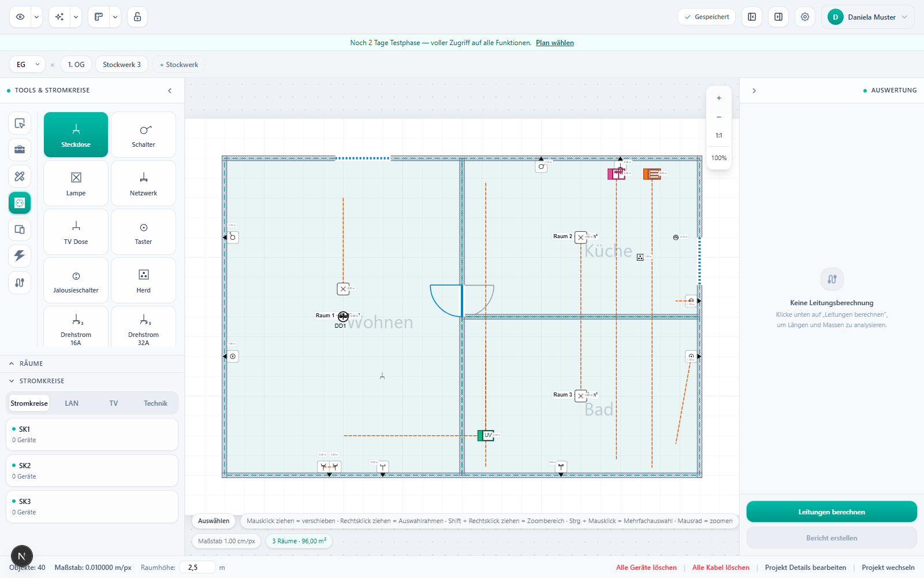Switch to Stockwerk 3 tab
Image resolution: width=924 pixels, height=578 pixels.
point(122,64)
